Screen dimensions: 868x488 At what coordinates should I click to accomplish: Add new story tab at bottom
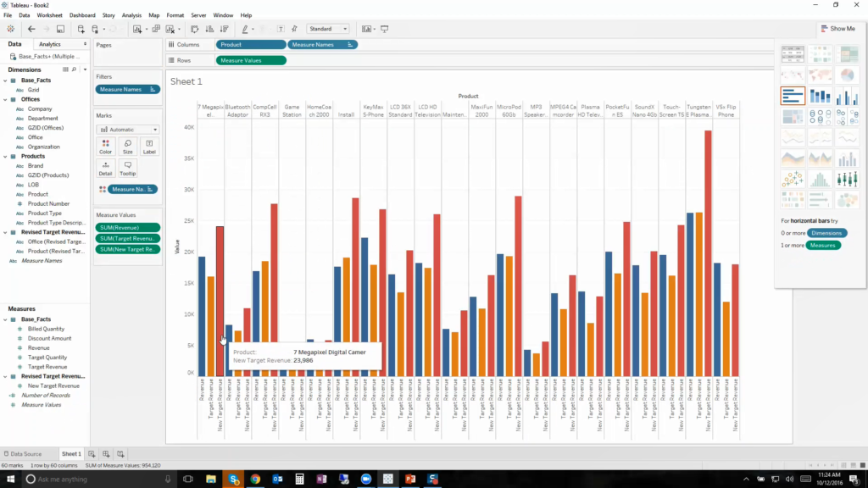(x=120, y=454)
